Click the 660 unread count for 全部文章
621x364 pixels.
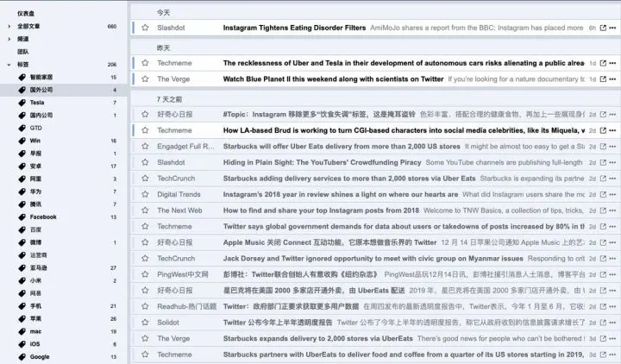pyautogui.click(x=112, y=26)
